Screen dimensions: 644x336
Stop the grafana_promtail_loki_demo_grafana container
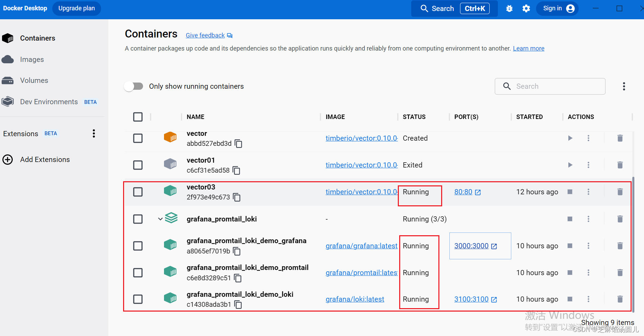tap(570, 246)
